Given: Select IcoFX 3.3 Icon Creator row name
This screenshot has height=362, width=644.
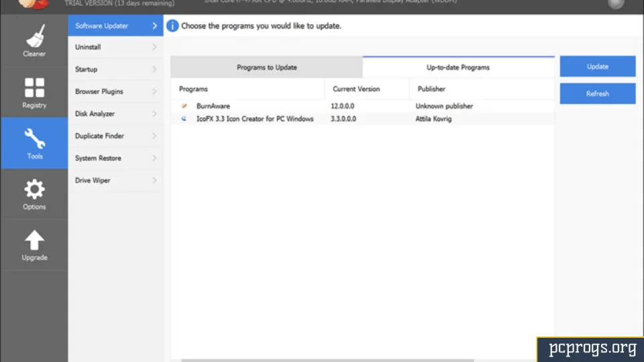Looking at the screenshot, I should (255, 119).
